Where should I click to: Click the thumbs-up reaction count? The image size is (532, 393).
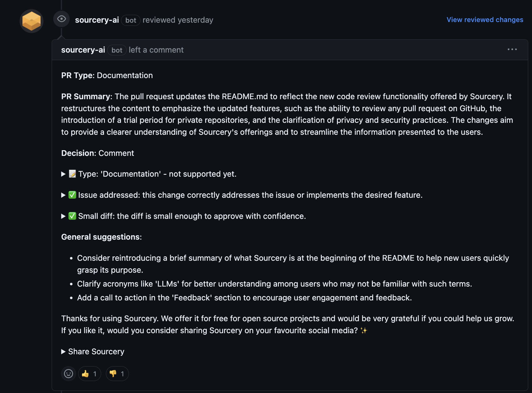pos(95,373)
